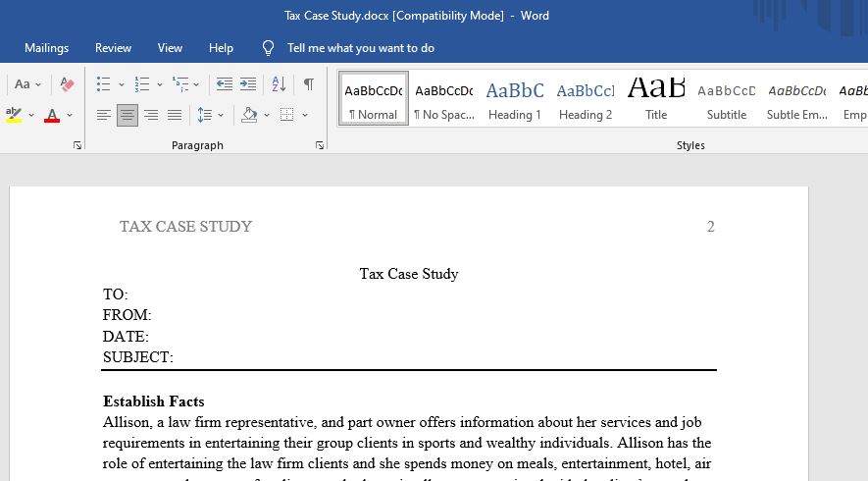Insert a bulleted list
This screenshot has width=868, height=481.
point(104,84)
